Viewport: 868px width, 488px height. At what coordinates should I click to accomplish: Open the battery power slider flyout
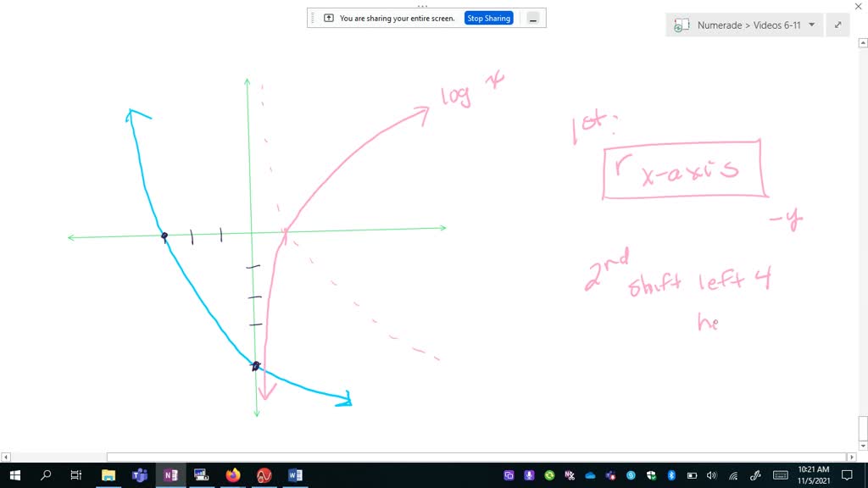pyautogui.click(x=692, y=474)
